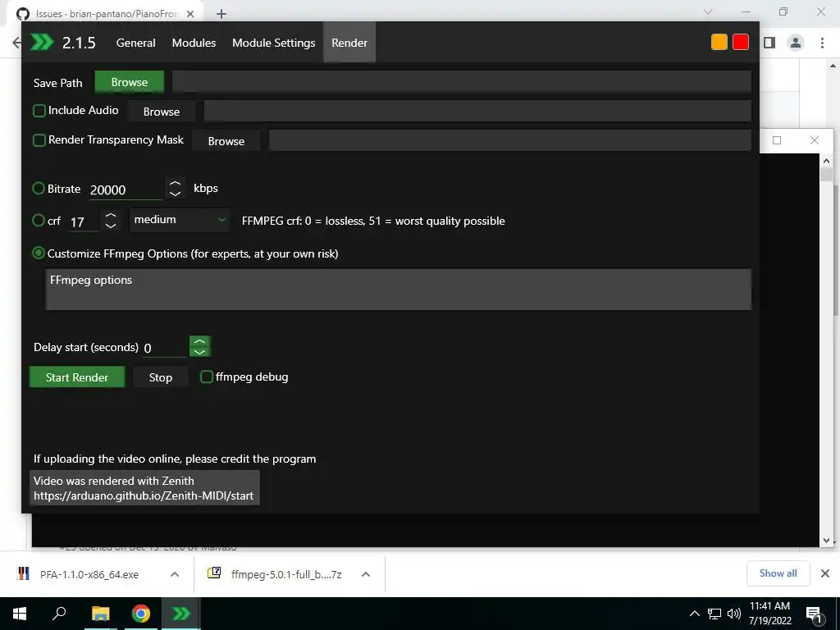This screenshot has height=630, width=840.
Task: Enable Render Transparency Mask checkbox
Action: (39, 140)
